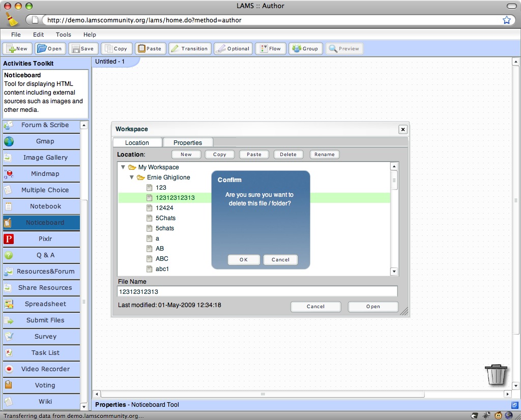Select the 5Chats file in list
Image resolution: width=521 pixels, height=420 pixels.
pyautogui.click(x=165, y=218)
